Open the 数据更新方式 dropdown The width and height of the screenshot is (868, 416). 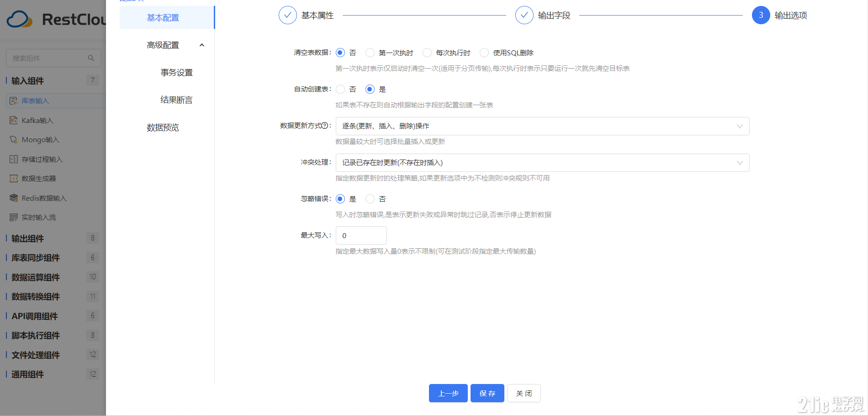tap(542, 126)
